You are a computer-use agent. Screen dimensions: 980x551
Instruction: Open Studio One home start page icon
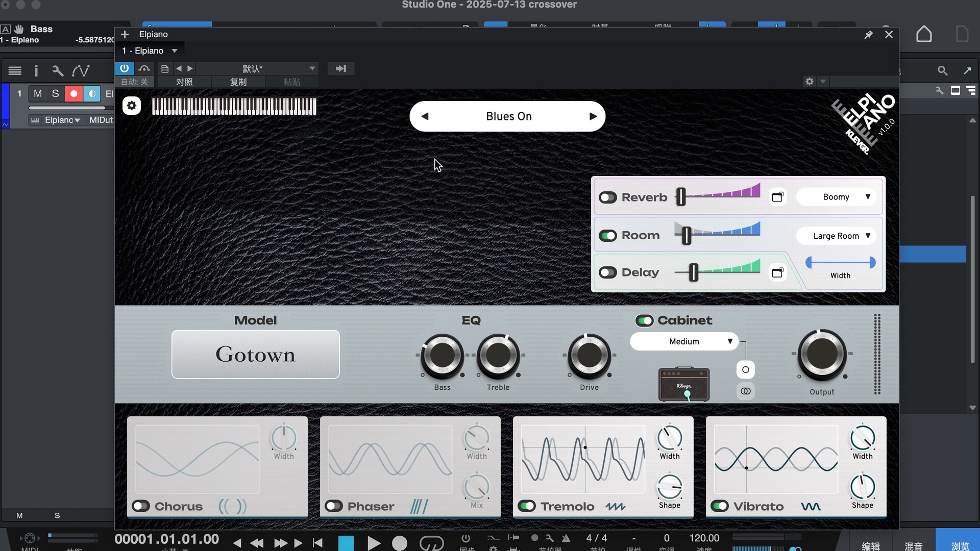coord(924,34)
